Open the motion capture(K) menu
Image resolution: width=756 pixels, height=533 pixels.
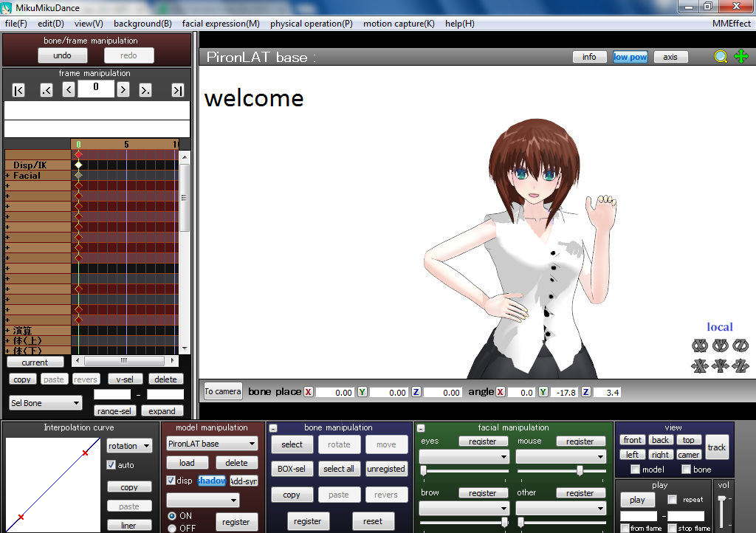click(398, 23)
